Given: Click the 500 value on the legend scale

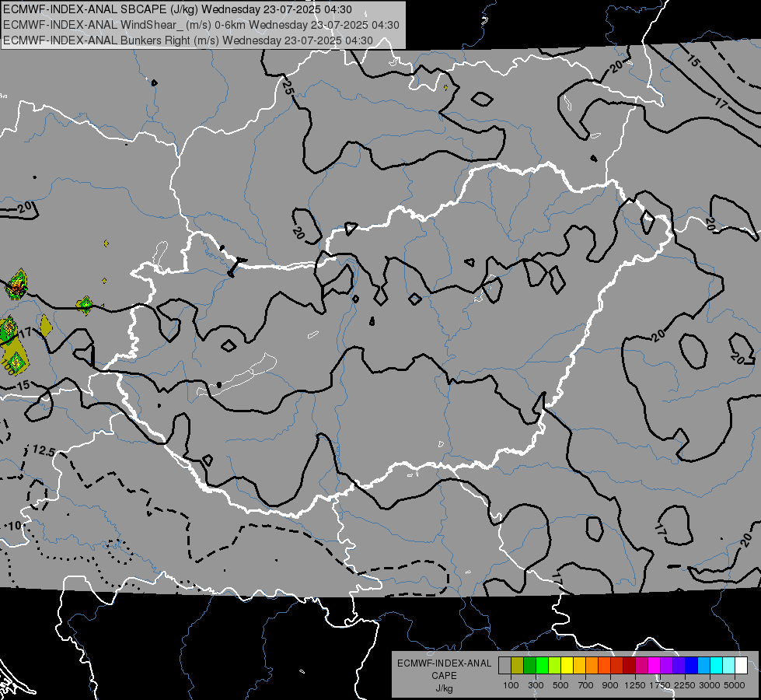Looking at the screenshot, I should pyautogui.click(x=560, y=685).
